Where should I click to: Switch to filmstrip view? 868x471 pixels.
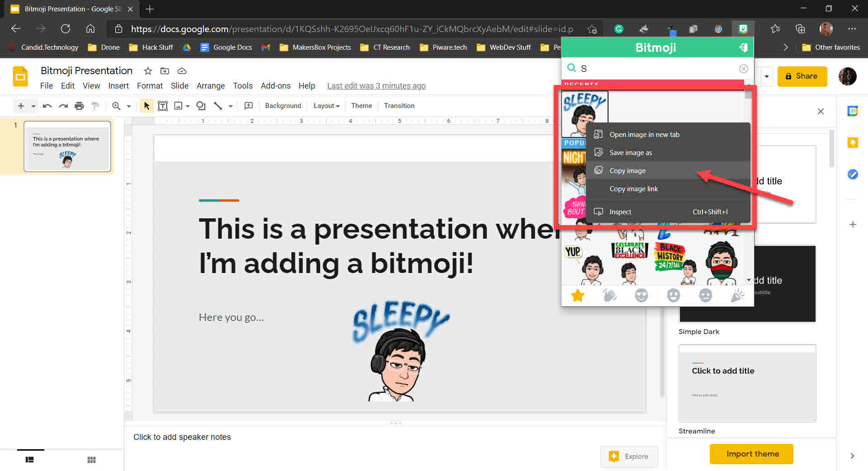(30, 460)
